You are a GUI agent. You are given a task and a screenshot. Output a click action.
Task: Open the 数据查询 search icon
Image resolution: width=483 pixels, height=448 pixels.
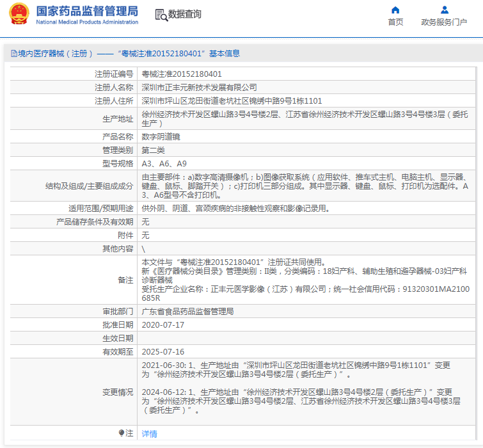pos(161,15)
